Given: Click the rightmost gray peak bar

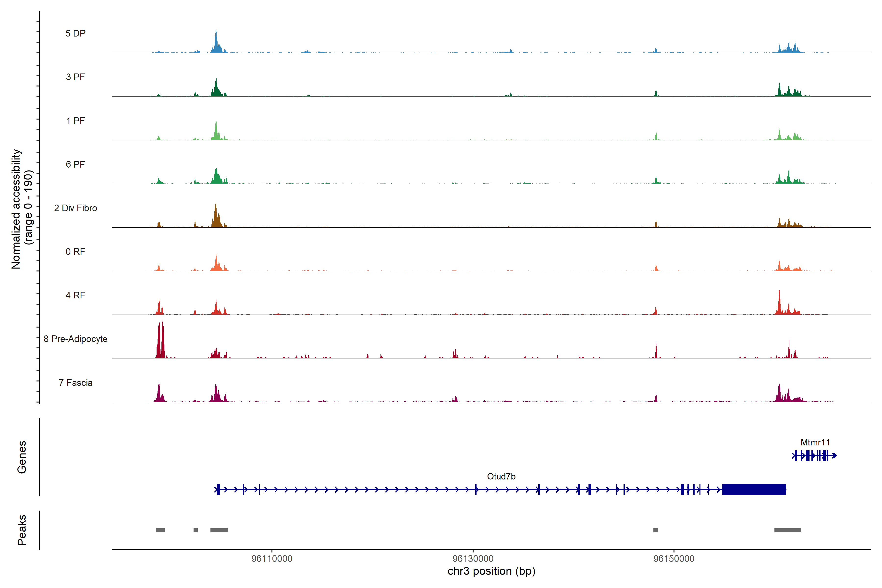Looking at the screenshot, I should [787, 530].
